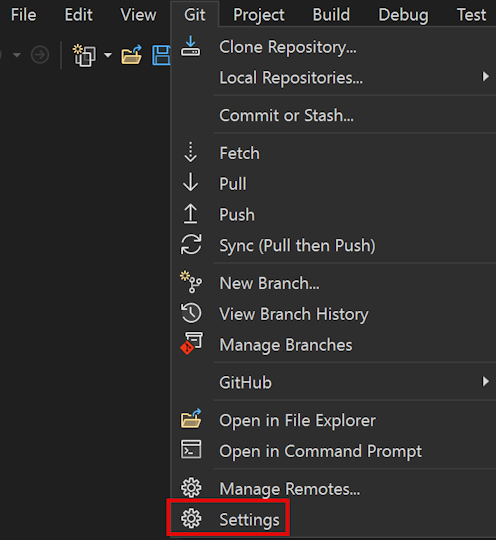Click the Settings gear icon

(191, 519)
